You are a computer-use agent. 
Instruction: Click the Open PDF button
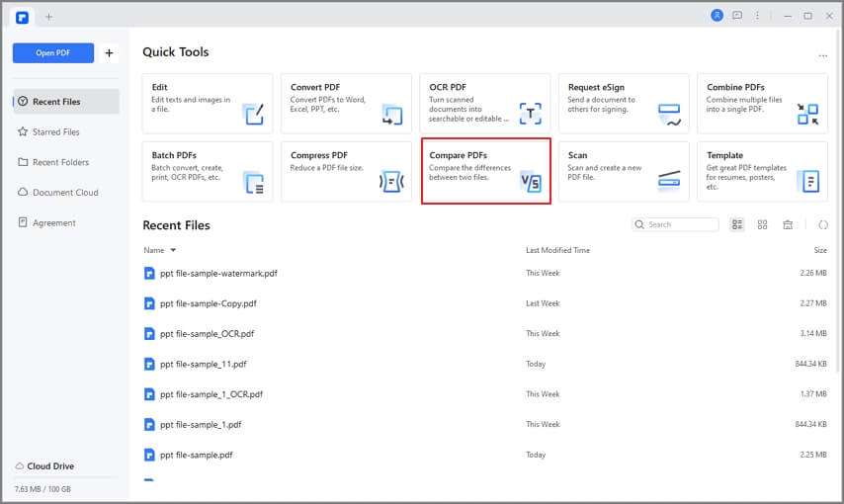(53, 53)
